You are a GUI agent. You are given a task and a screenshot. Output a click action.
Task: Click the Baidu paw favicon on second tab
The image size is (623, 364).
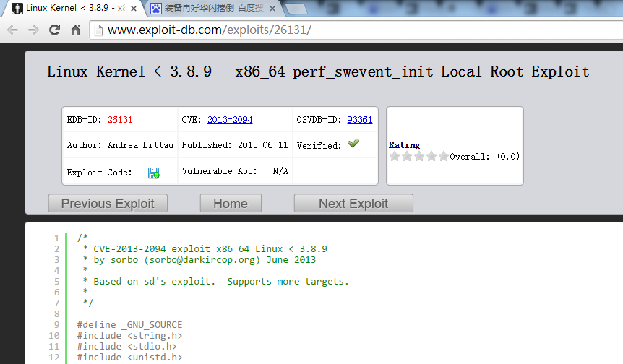(x=156, y=9)
